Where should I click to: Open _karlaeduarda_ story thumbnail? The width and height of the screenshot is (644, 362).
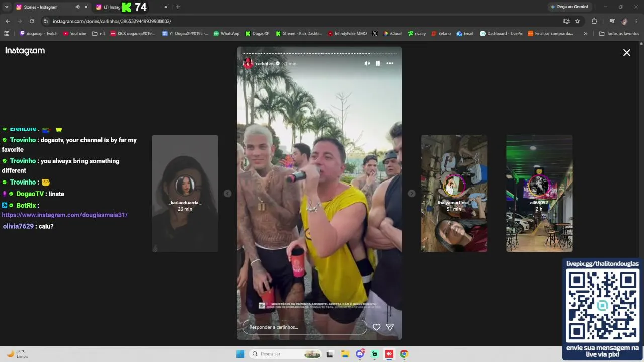click(x=185, y=193)
